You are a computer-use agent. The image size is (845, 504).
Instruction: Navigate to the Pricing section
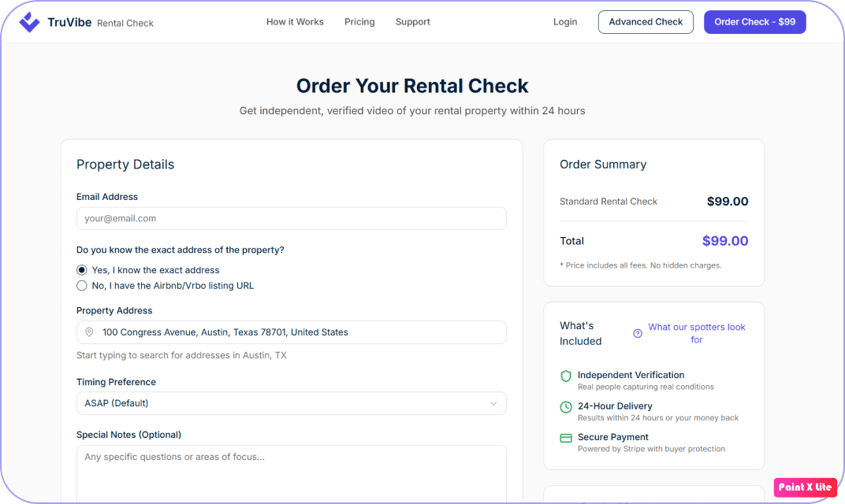(x=359, y=22)
